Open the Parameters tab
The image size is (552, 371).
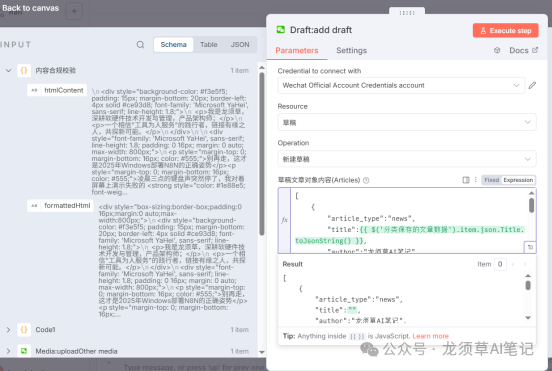point(297,50)
